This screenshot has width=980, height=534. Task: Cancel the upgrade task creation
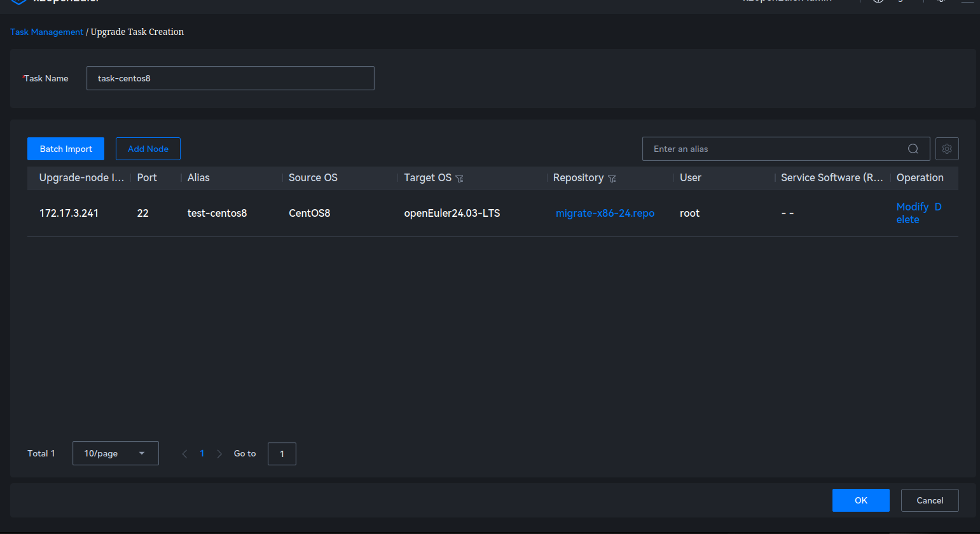pyautogui.click(x=929, y=500)
